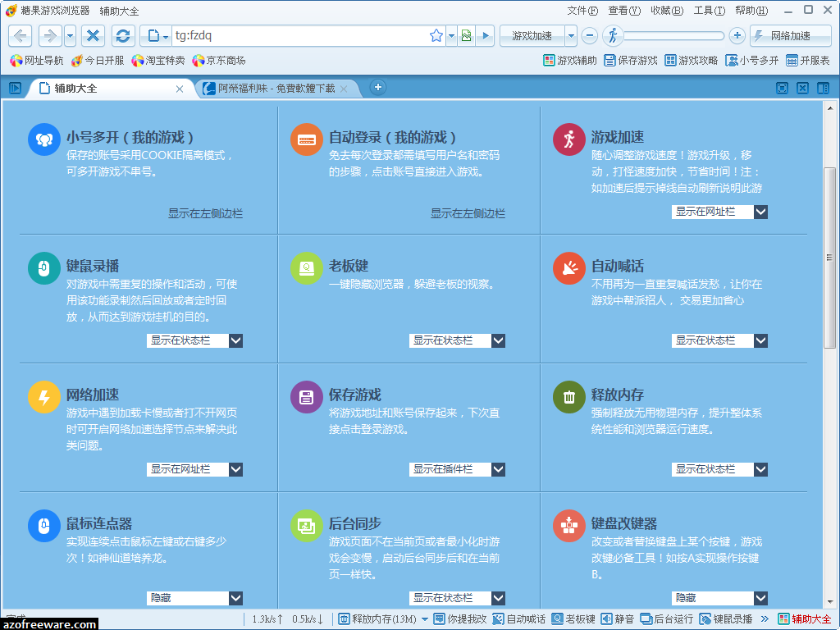Click the 鼠标连点器 blue mouse icon
Screen dimensions: 840x630
[44, 526]
